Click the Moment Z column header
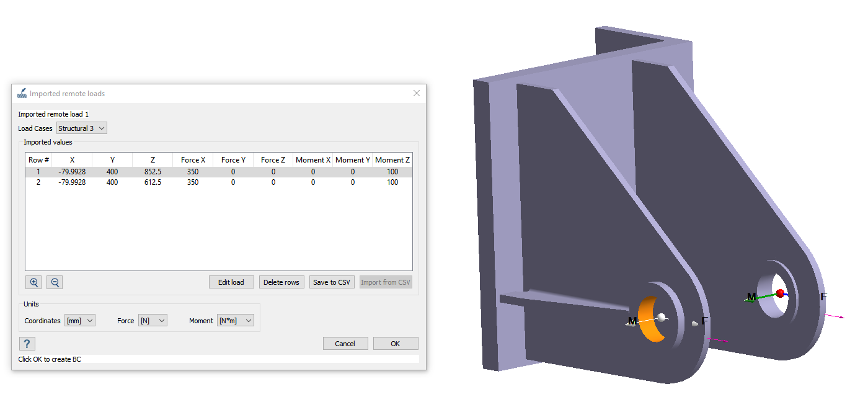The image size is (868, 402). 392,160
